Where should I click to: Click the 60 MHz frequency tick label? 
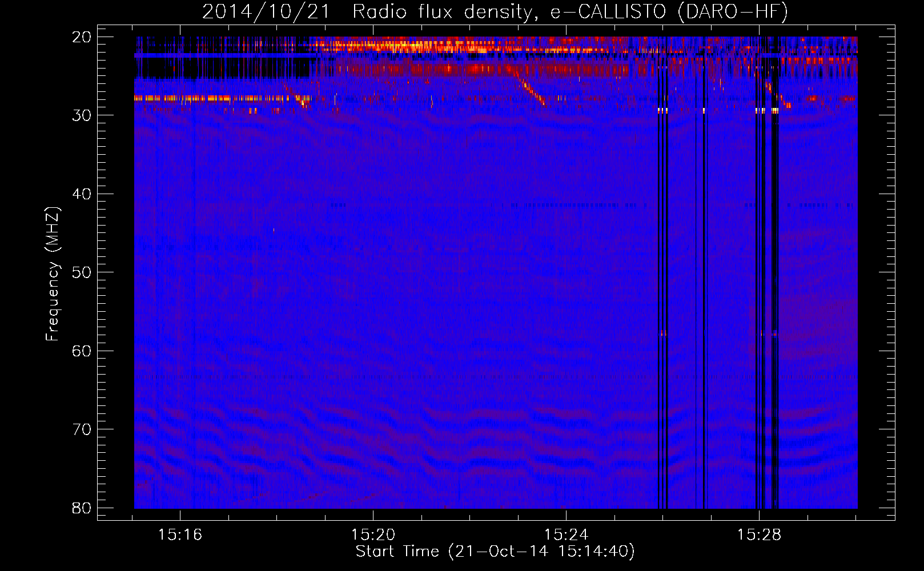point(82,351)
